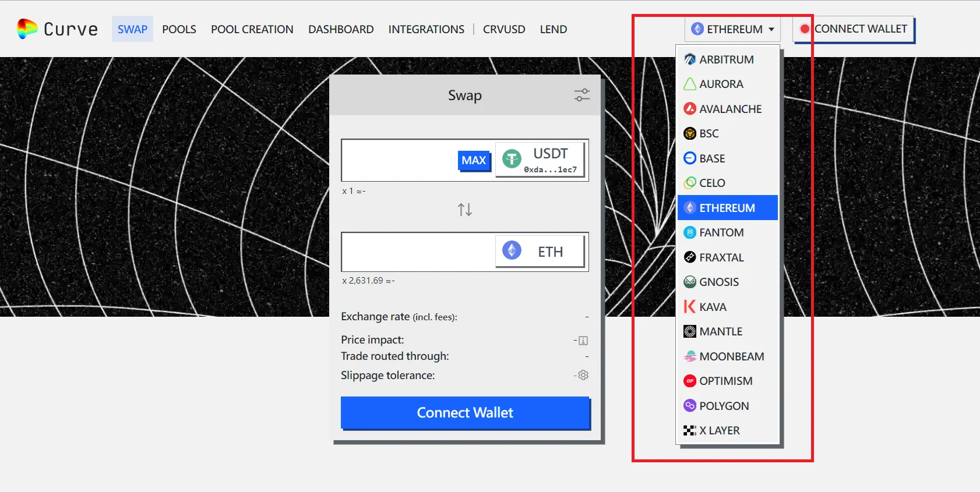Go to the Pools tab
The width and height of the screenshot is (980, 492).
click(x=179, y=29)
